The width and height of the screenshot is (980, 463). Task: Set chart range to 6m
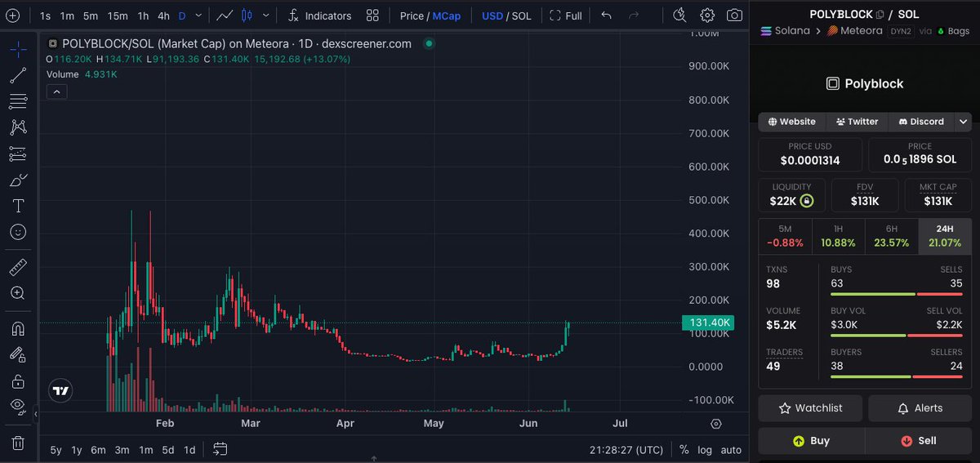point(98,450)
